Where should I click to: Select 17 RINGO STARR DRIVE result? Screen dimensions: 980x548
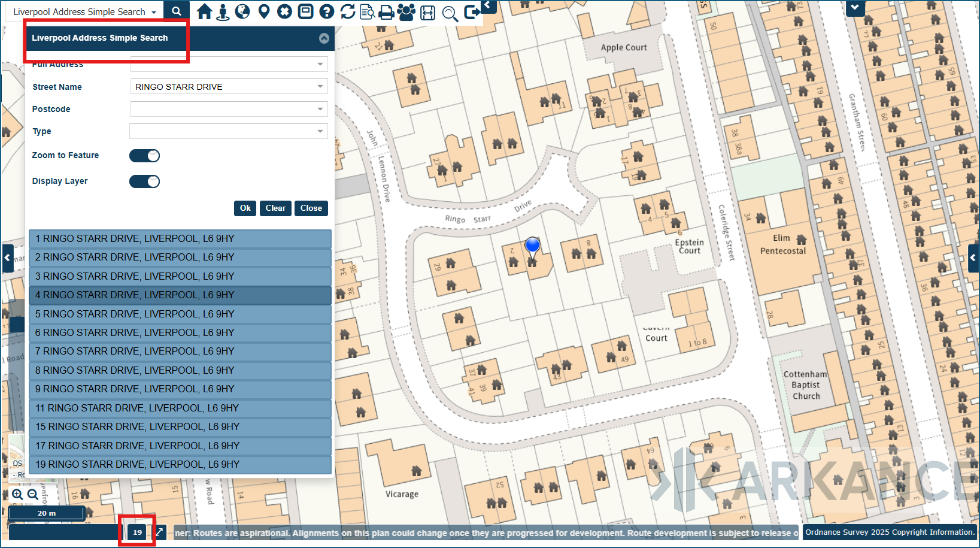coord(180,446)
